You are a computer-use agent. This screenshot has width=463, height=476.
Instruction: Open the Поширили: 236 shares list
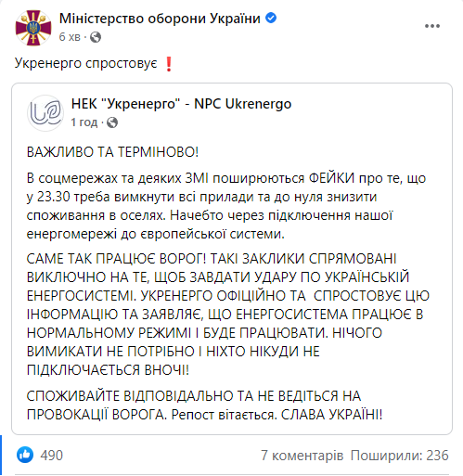coord(399,456)
